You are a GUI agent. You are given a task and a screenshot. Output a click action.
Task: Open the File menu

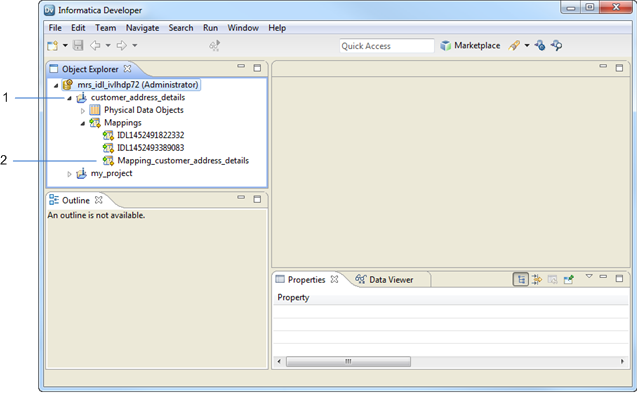click(55, 28)
